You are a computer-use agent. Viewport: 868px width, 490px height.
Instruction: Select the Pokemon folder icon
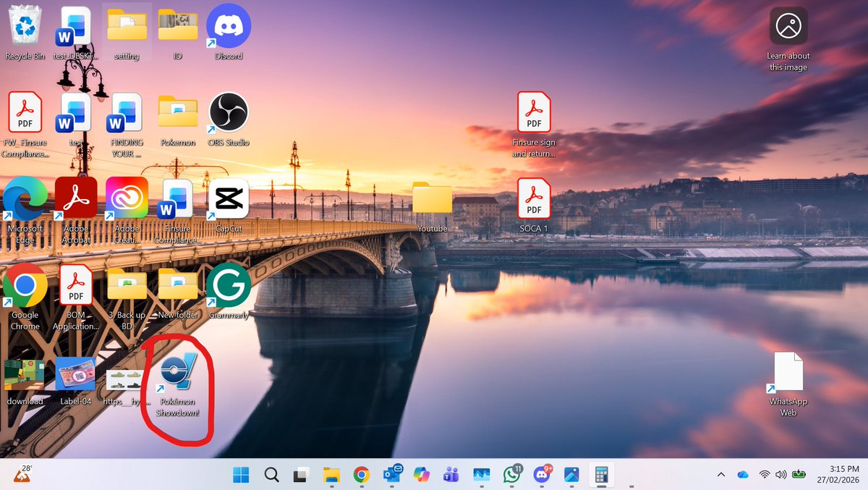click(177, 119)
